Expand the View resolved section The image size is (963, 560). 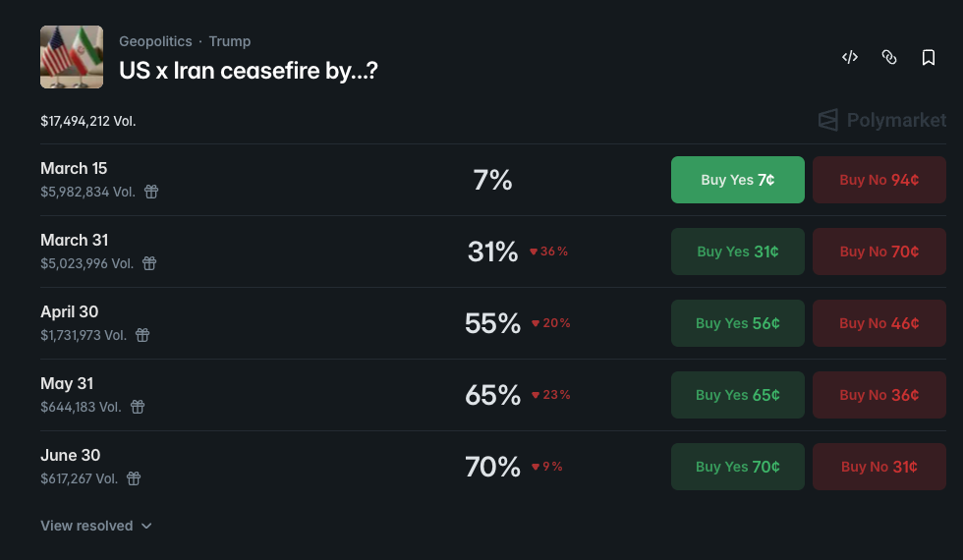pyautogui.click(x=96, y=526)
